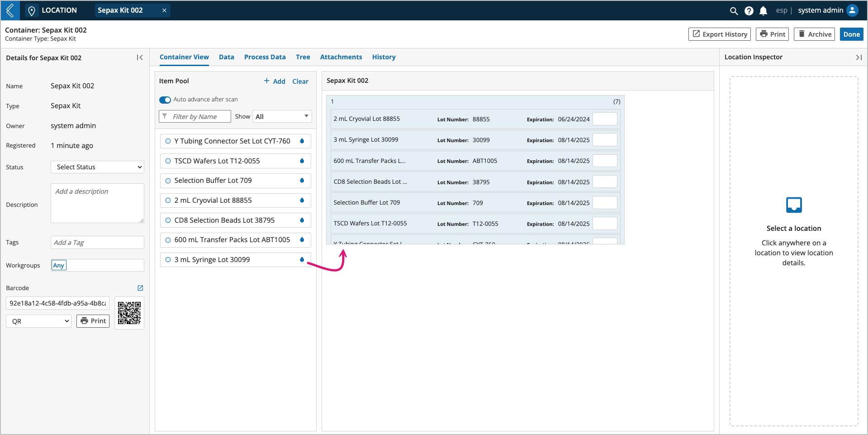
Task: Click the barcode value field
Action: pyautogui.click(x=57, y=303)
